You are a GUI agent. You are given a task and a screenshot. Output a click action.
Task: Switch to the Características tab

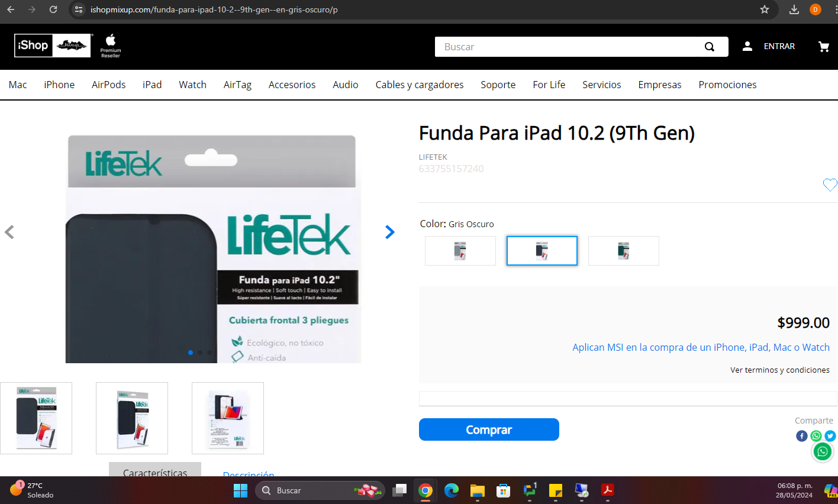[x=155, y=470]
